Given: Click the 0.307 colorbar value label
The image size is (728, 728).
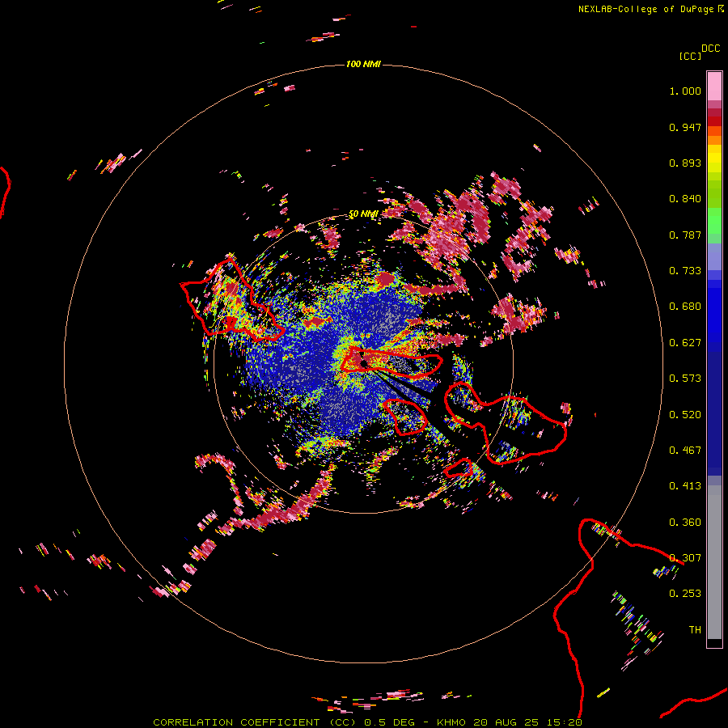Looking at the screenshot, I should pos(685,558).
